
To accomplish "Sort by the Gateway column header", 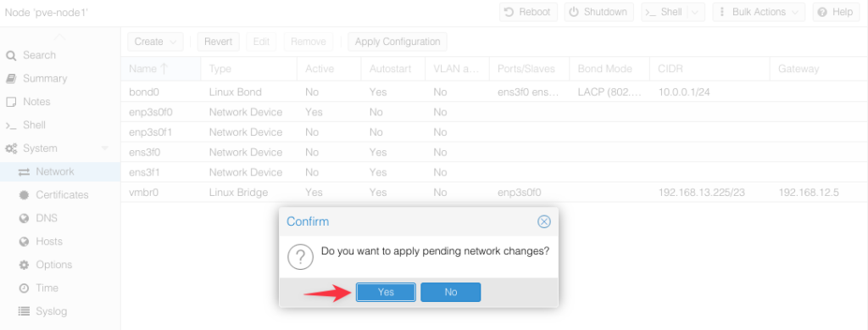I will [x=818, y=70].
